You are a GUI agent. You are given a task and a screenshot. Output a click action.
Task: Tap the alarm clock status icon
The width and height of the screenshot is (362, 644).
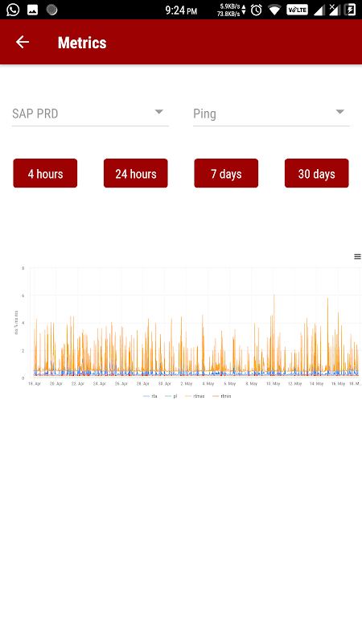tap(257, 10)
